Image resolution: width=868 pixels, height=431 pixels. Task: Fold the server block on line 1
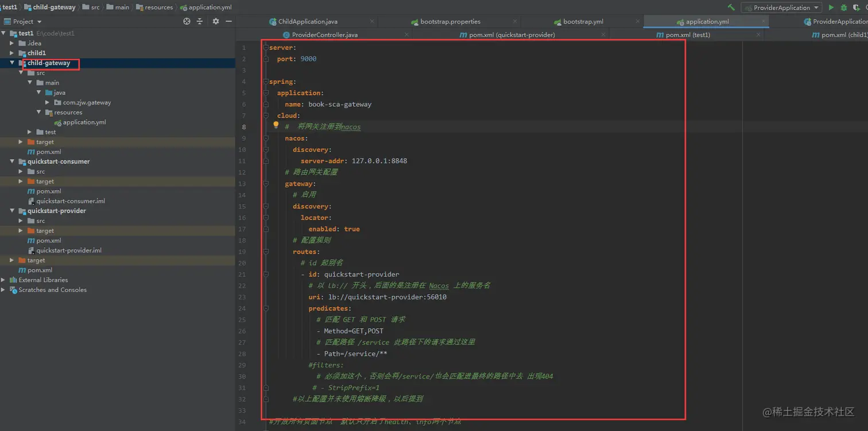tap(266, 48)
